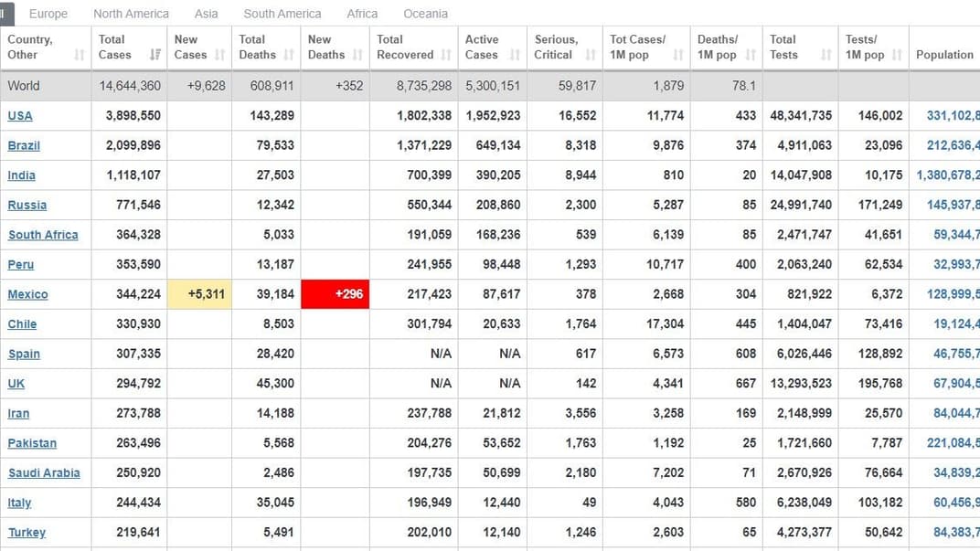Viewport: 980px width, 551px height.
Task: Click sort icon in New Deaths header
Action: point(358,55)
